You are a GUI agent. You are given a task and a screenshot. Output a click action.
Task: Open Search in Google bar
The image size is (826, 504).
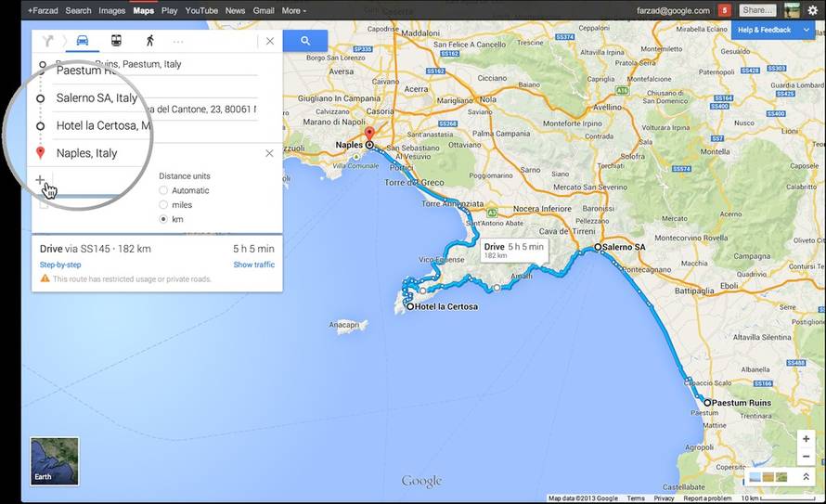click(78, 10)
